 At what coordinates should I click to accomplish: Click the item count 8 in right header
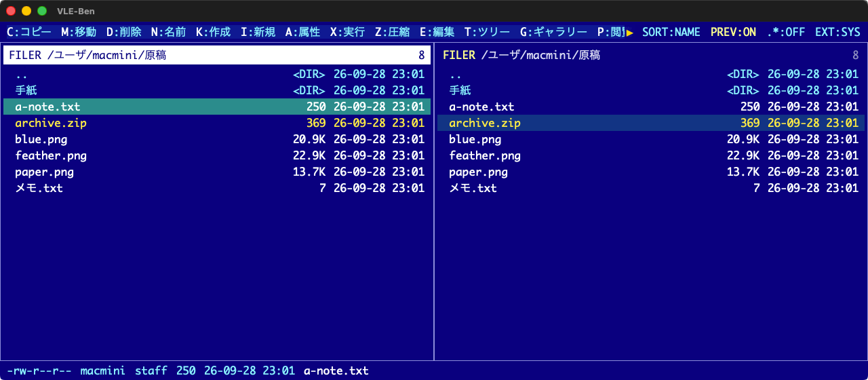click(855, 56)
